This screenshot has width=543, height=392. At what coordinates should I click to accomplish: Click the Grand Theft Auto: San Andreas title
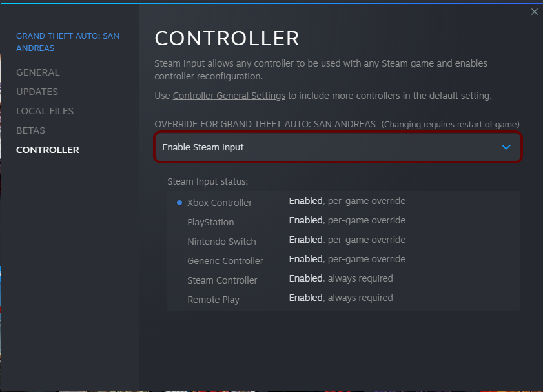(67, 42)
